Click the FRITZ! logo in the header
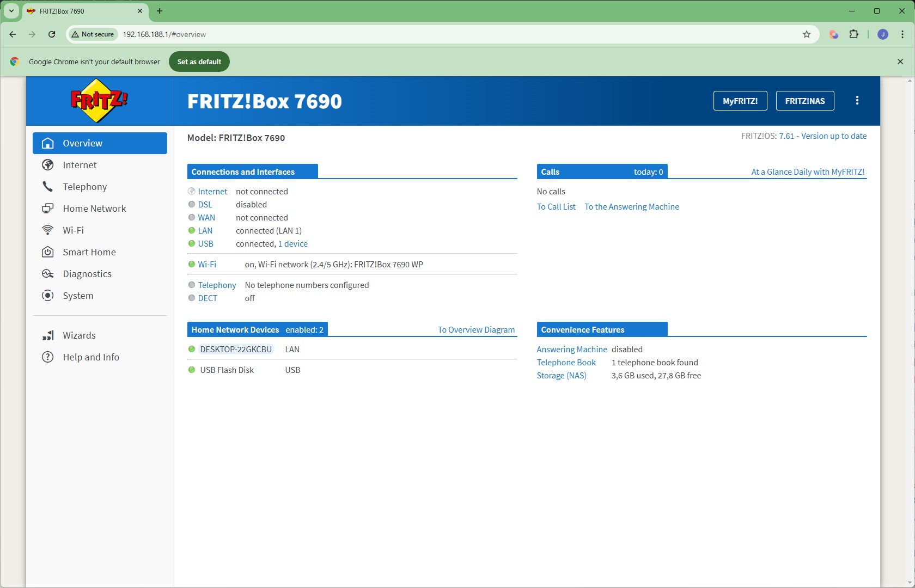The image size is (915, 588). [99, 101]
